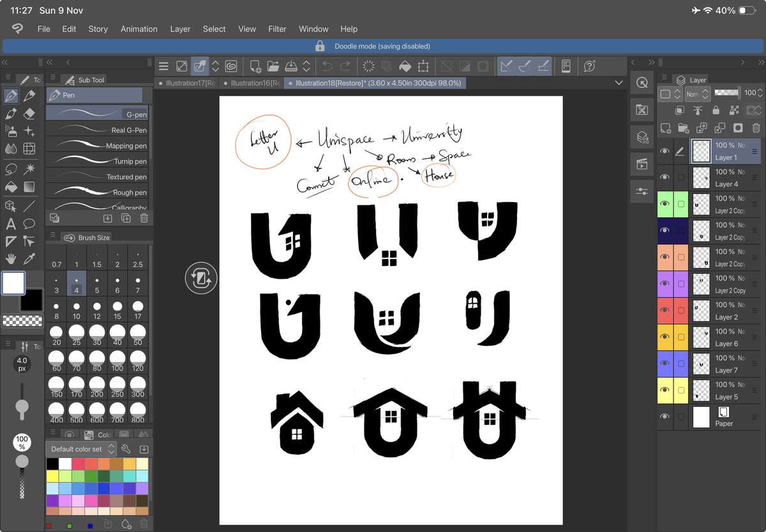This screenshot has height=532, width=766.
Task: Open the Filter menu
Action: [277, 29]
